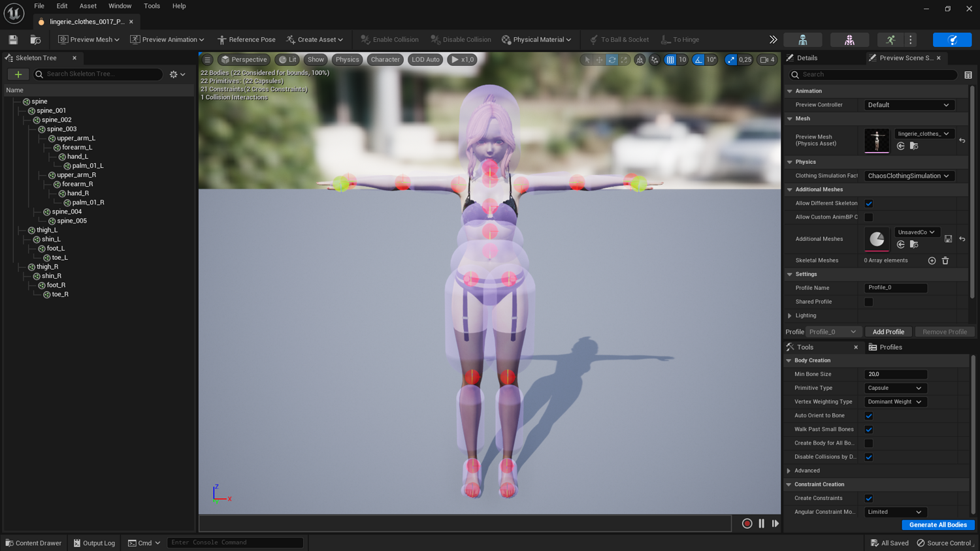Browse to Additional Meshes asset in Content Browser

tap(914, 245)
